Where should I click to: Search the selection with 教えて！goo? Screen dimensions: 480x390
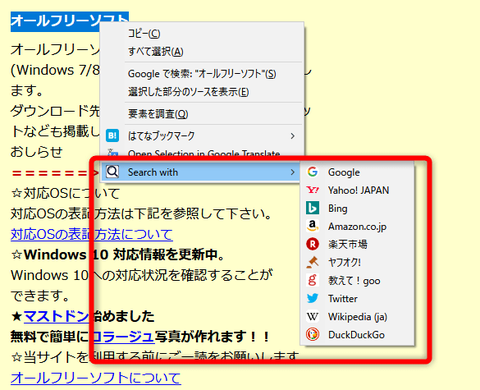tap(357, 280)
